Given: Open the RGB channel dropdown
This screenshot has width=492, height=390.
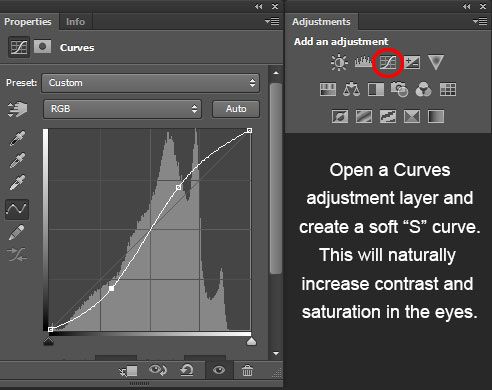Looking at the screenshot, I should tap(122, 109).
